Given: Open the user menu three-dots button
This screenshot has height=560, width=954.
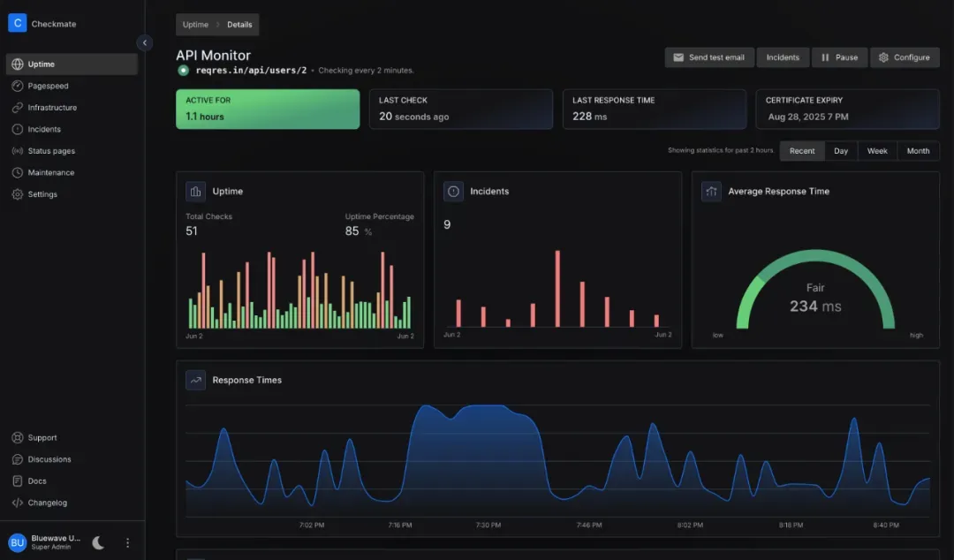Looking at the screenshot, I should click(x=127, y=542).
